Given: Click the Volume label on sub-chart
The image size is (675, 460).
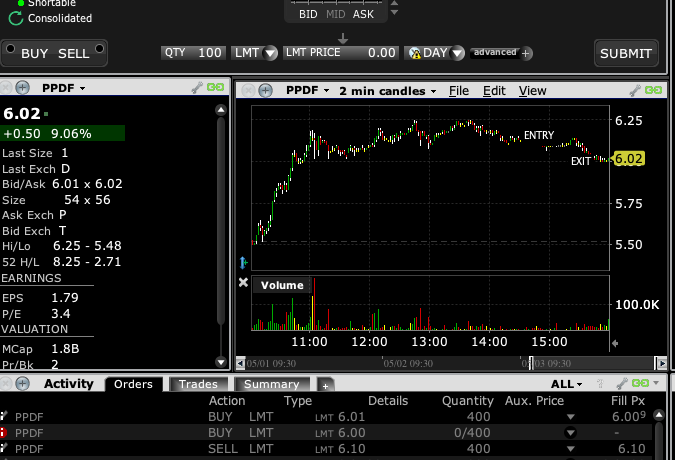Looking at the screenshot, I should 282,285.
